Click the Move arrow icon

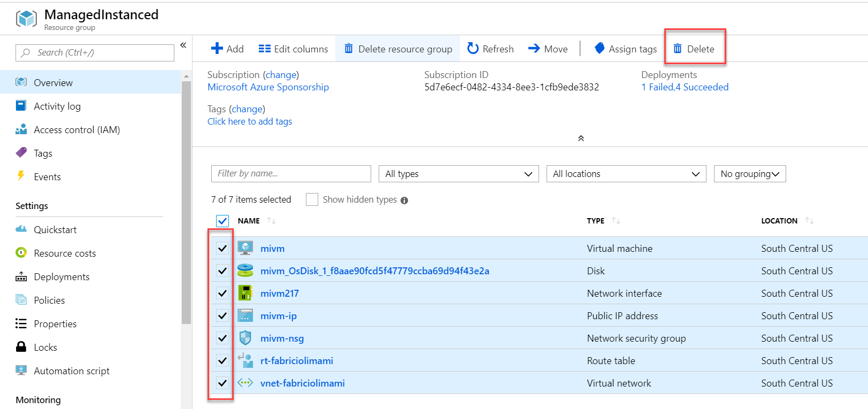click(x=534, y=49)
